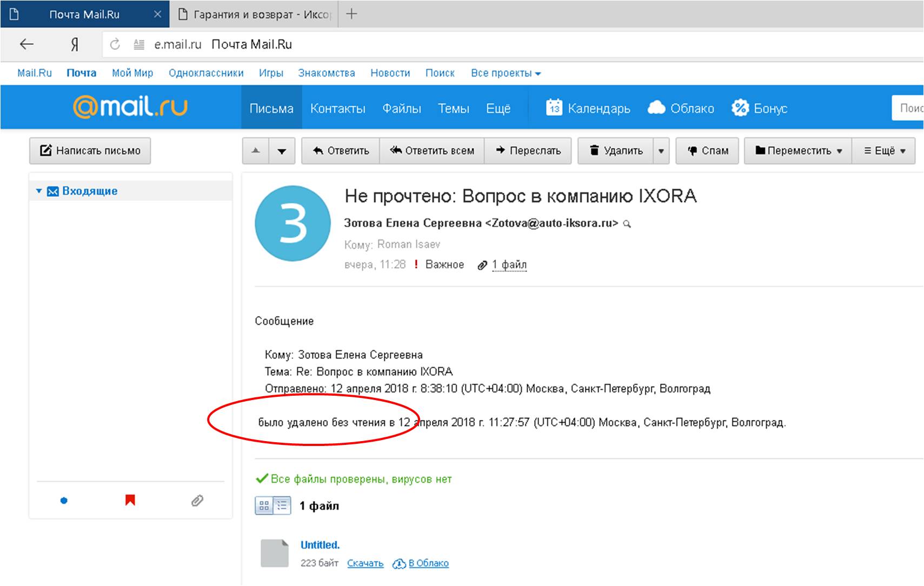Open Одноклассники link
The width and height of the screenshot is (924, 586).
tap(206, 73)
